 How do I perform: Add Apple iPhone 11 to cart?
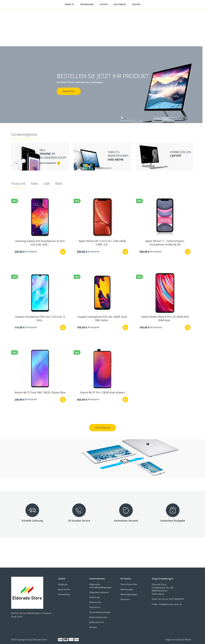click(188, 252)
